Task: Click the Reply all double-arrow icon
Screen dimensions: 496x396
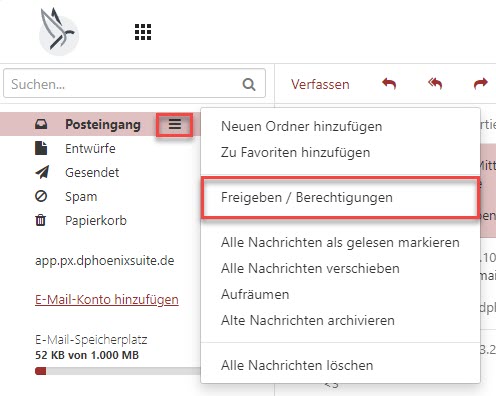Action: [435, 83]
